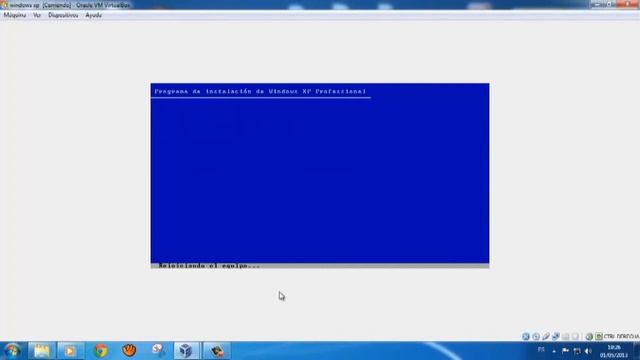Open the Windows Start menu
640x360 pixels.
pyautogui.click(x=12, y=351)
